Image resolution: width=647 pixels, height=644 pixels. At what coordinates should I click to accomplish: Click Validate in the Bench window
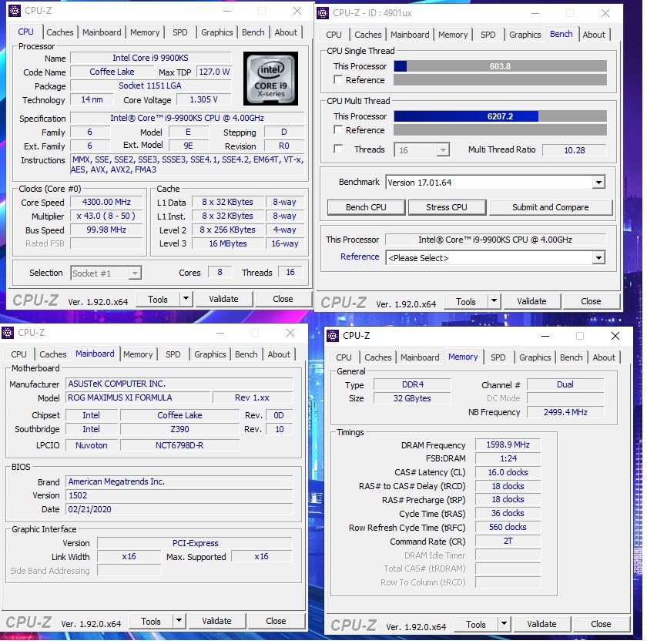click(531, 301)
